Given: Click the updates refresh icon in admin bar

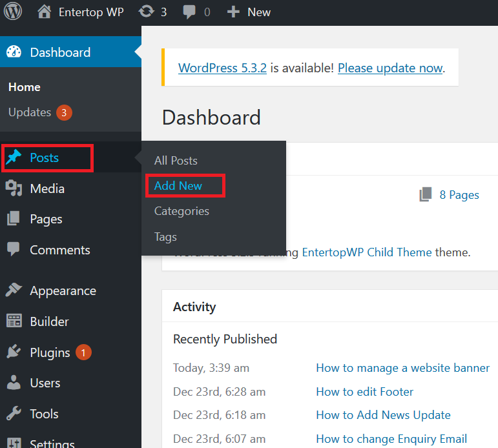Looking at the screenshot, I should coord(146,12).
